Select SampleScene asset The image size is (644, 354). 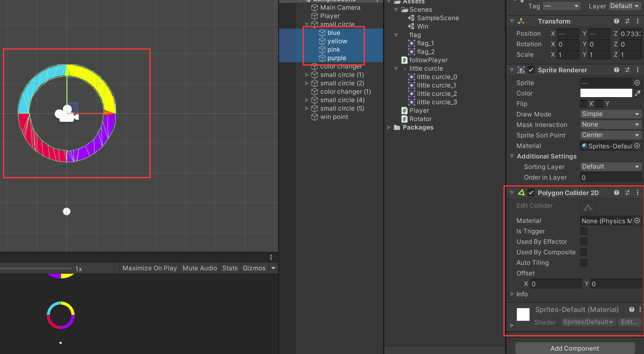pyautogui.click(x=438, y=18)
